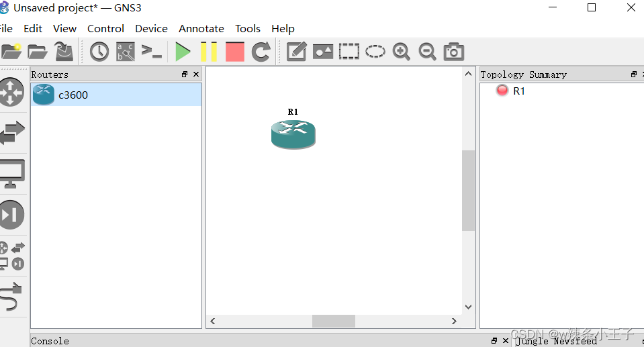Image resolution: width=644 pixels, height=347 pixels.
Task: Open the snapshot manager clock icon
Action: tap(99, 52)
